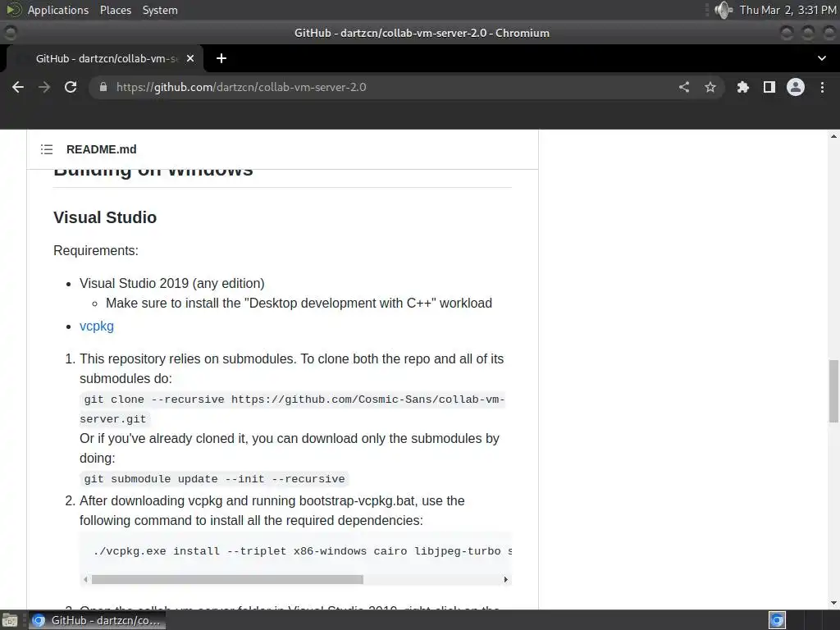Open the window menu button in title bar
Viewport: 840px width, 630px height.
[10, 33]
